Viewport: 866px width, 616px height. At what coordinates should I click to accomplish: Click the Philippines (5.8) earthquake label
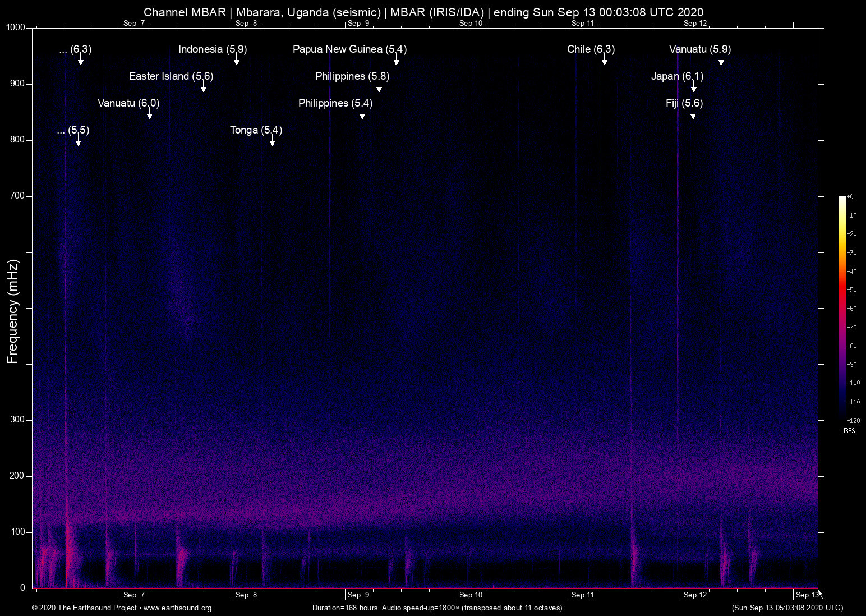(x=352, y=76)
